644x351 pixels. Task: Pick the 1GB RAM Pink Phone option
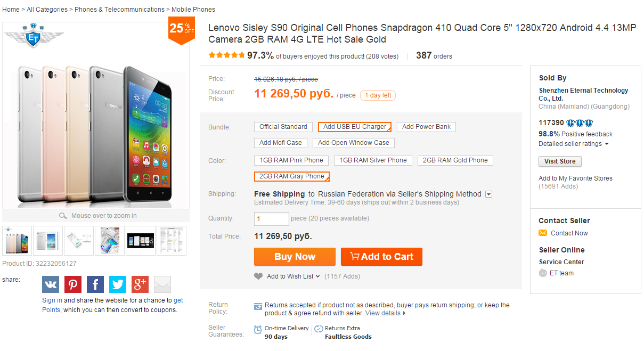point(291,160)
